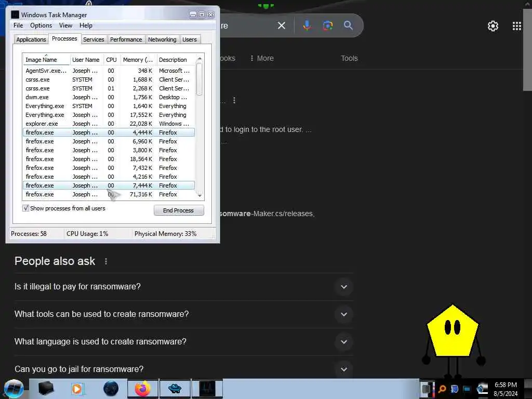
Task: Click the blue shield tray icon
Action: [x=454, y=389]
